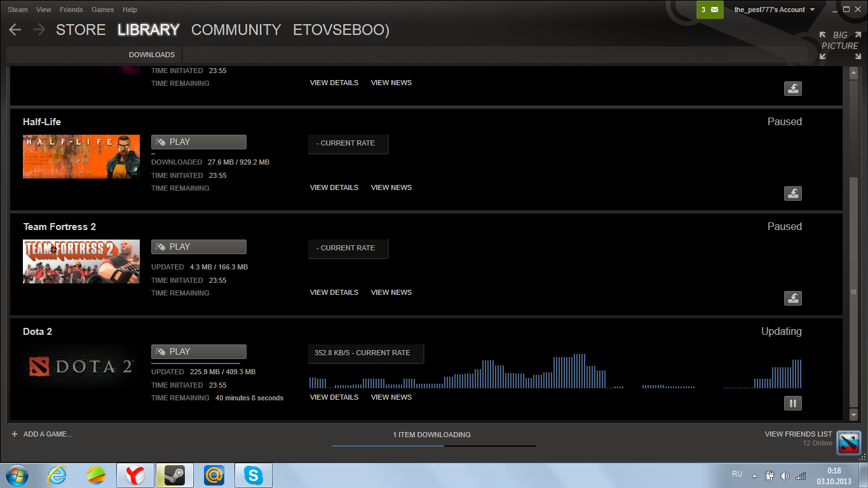Open the inbox envelope notification icon
Viewport: 868px width, 488px height.
pos(715,10)
